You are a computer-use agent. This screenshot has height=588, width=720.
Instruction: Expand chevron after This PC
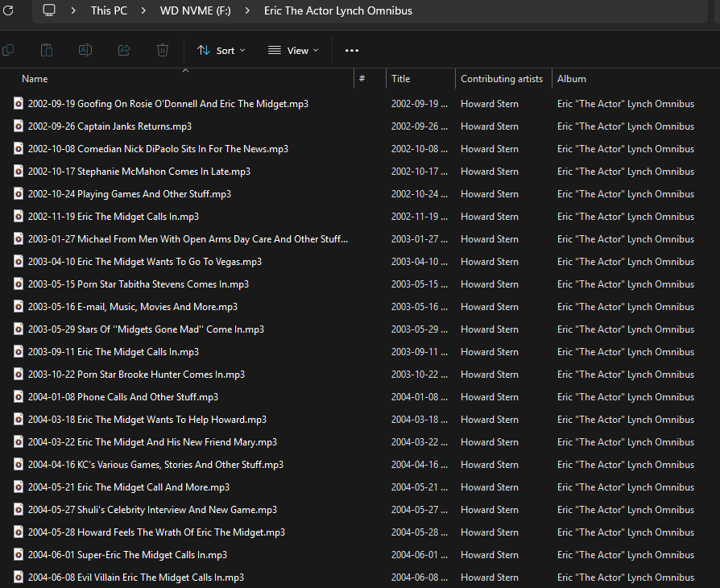[143, 10]
